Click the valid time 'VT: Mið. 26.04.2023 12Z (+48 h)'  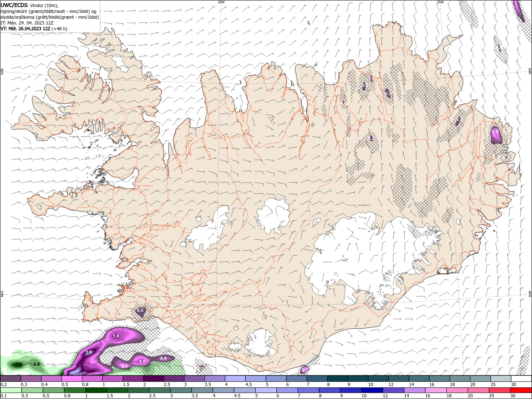point(34,29)
